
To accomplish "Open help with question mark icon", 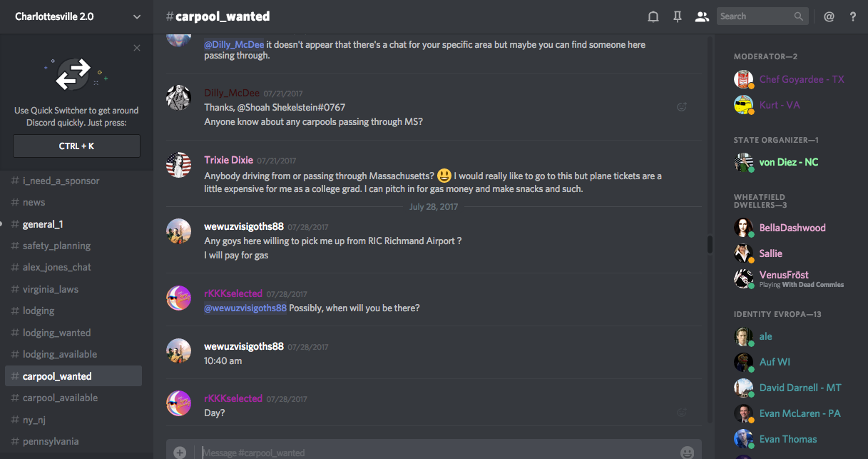I will [x=853, y=16].
